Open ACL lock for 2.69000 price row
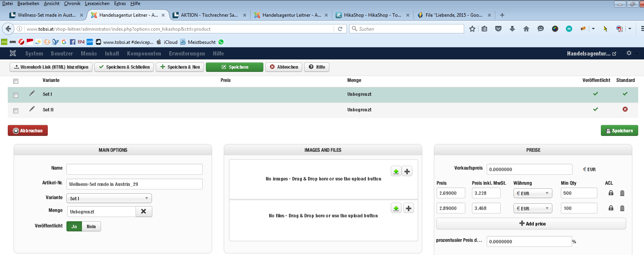The width and height of the screenshot is (644, 255). point(611,193)
